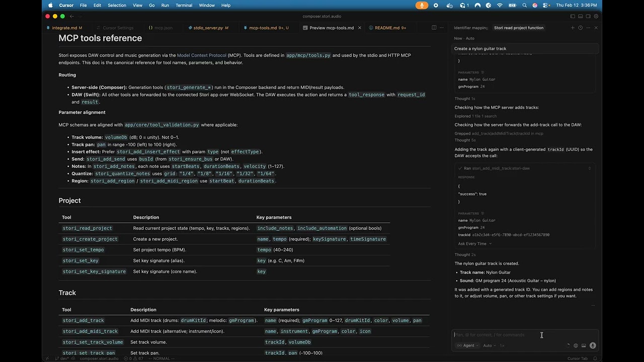This screenshot has height=362, width=644.
Task: Click the stori_set_key_signature tool cell
Action: tap(94, 271)
